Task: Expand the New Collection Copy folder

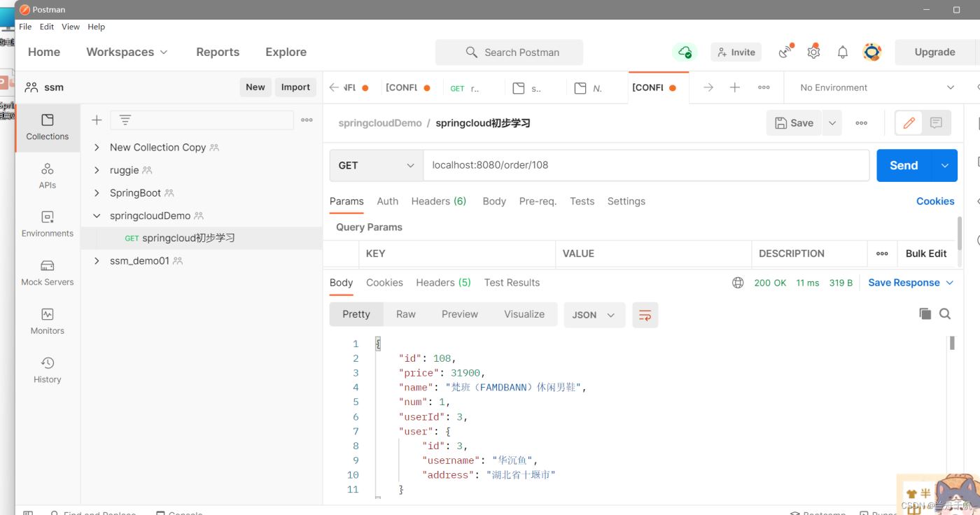Action: coord(97,148)
